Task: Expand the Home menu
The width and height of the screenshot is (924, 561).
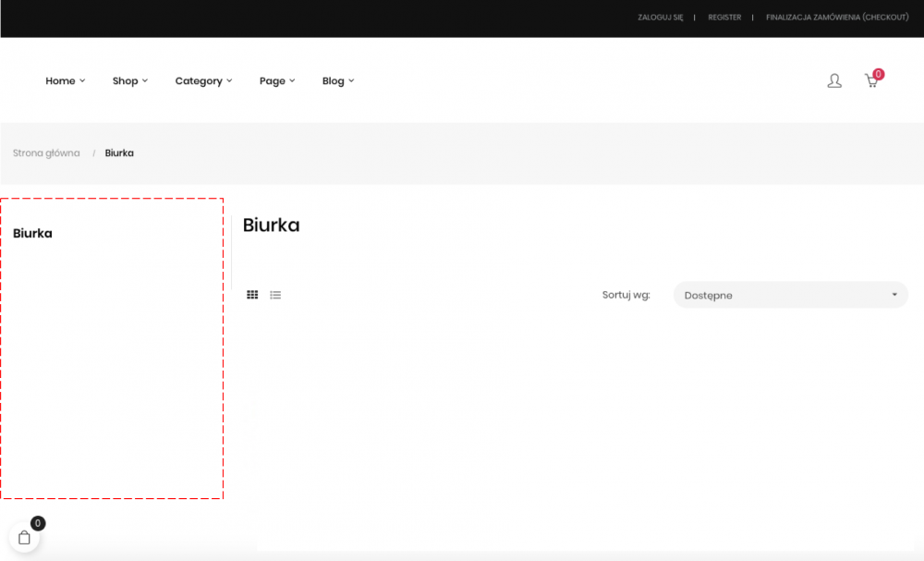Action: click(x=65, y=81)
